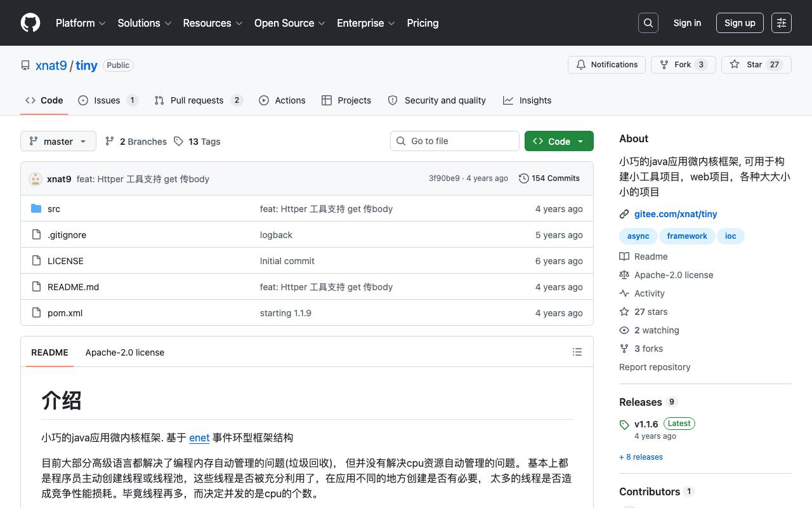Open the search magnifier button
Image resolution: width=812 pixels, height=508 pixels.
(648, 23)
